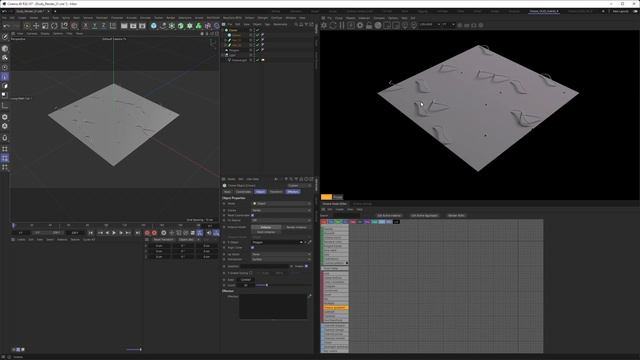Screen dimensions: 640x360
Task: Open the Clones dropdown set to Iterate
Action: (281, 210)
